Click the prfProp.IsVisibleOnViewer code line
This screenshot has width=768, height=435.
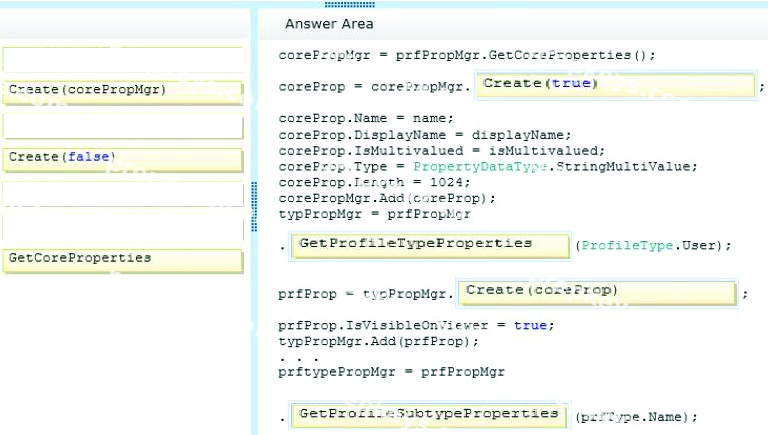[416, 325]
